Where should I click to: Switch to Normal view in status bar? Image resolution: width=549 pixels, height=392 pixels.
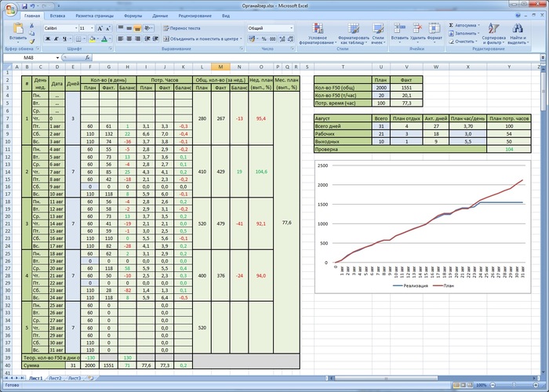pyautogui.click(x=457, y=385)
